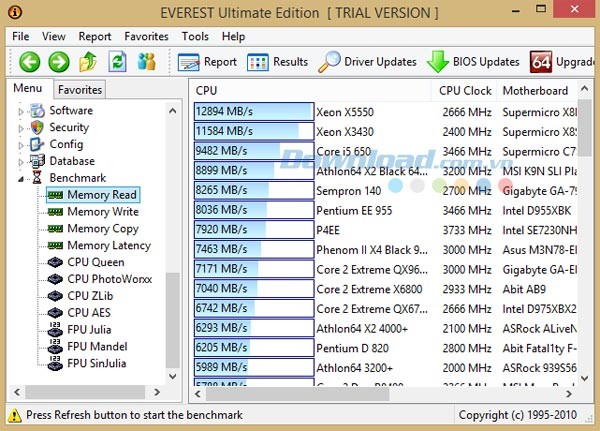Expand the Software tree node
Image resolution: width=600 pixels, height=431 pixels.
click(x=20, y=111)
